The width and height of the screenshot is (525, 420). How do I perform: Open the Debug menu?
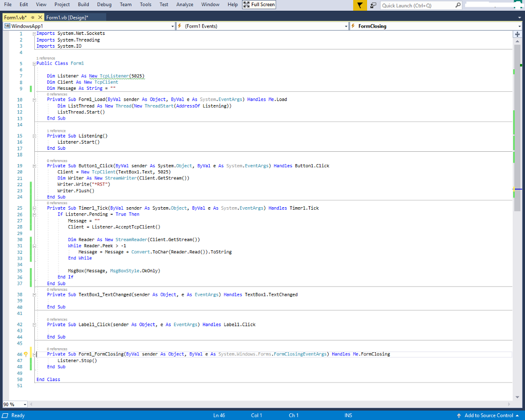pos(104,4)
